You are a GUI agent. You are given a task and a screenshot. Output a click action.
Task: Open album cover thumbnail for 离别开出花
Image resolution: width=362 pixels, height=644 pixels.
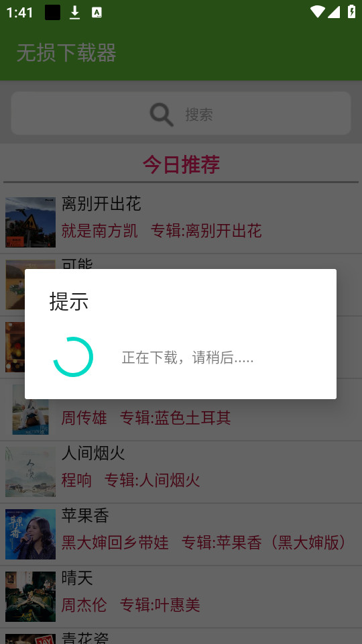click(x=30, y=222)
